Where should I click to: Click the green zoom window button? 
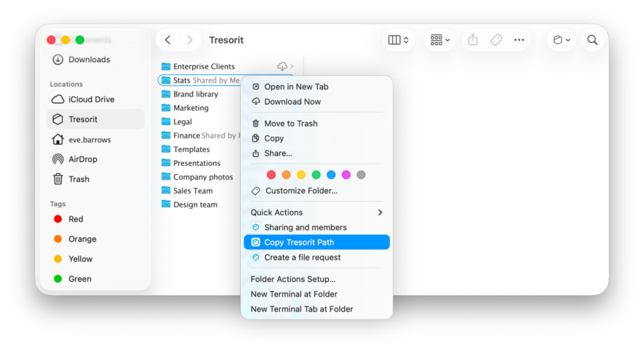click(80, 40)
